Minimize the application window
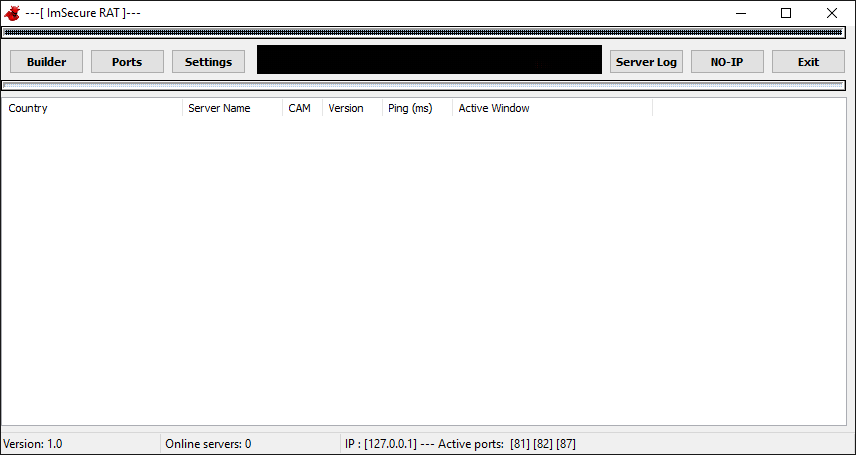Screen dimensions: 856x455 740,13
